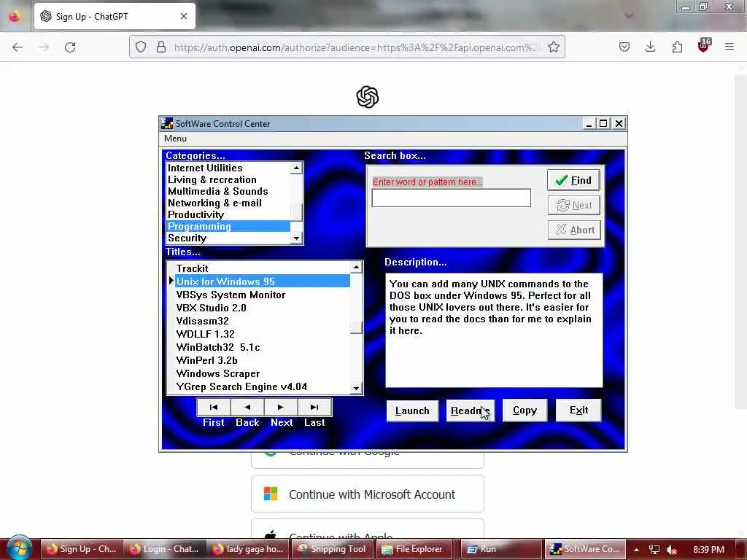Select Productivity category
The image size is (747, 560).
pos(228,215)
